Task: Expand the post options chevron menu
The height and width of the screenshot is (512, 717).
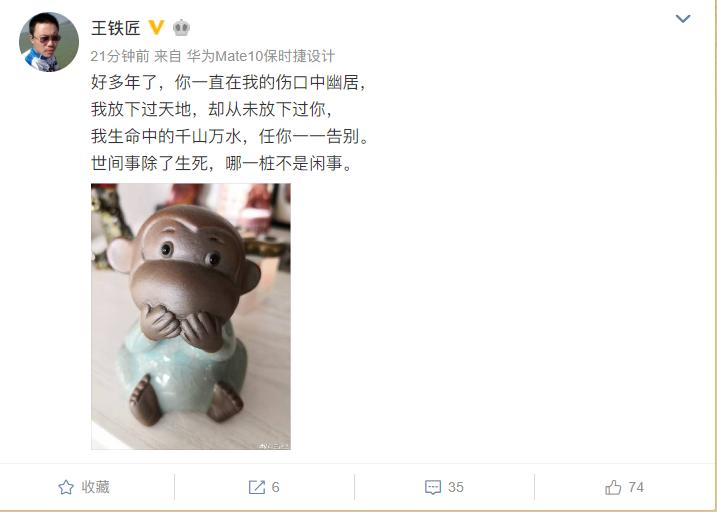Action: point(683,19)
